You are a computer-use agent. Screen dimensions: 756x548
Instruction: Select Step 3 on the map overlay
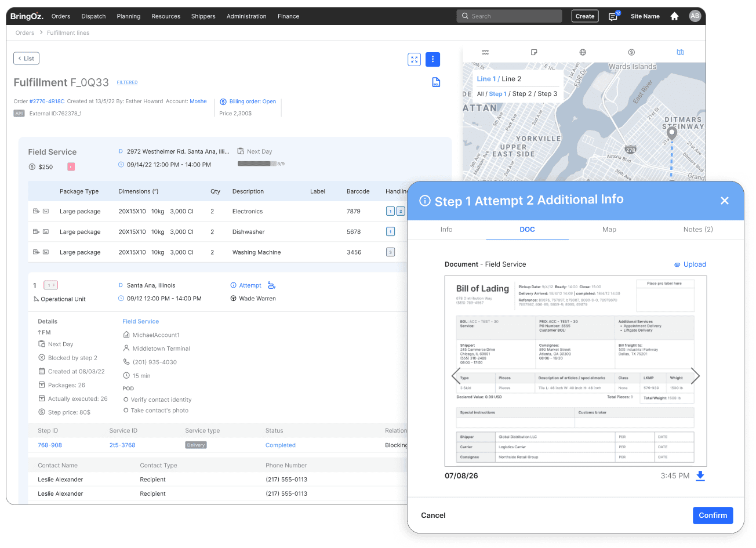click(547, 94)
